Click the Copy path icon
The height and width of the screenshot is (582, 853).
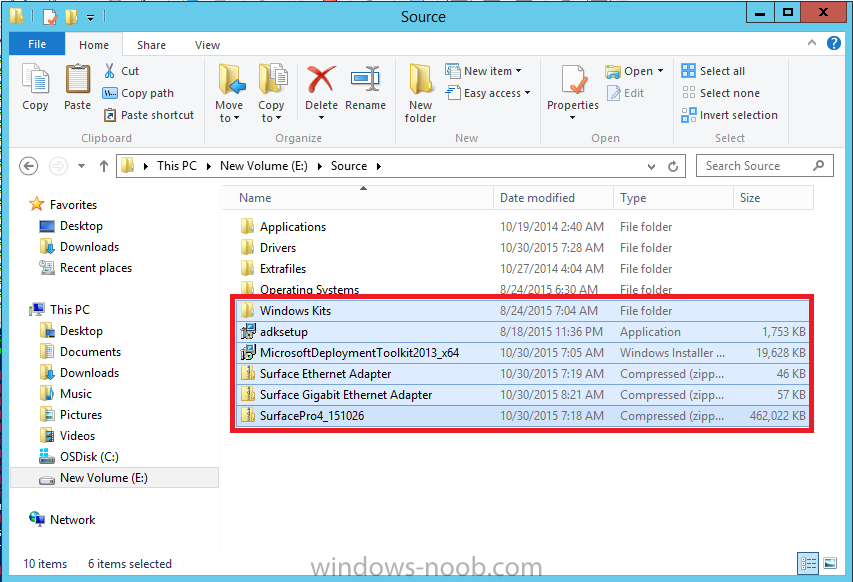coord(110,93)
